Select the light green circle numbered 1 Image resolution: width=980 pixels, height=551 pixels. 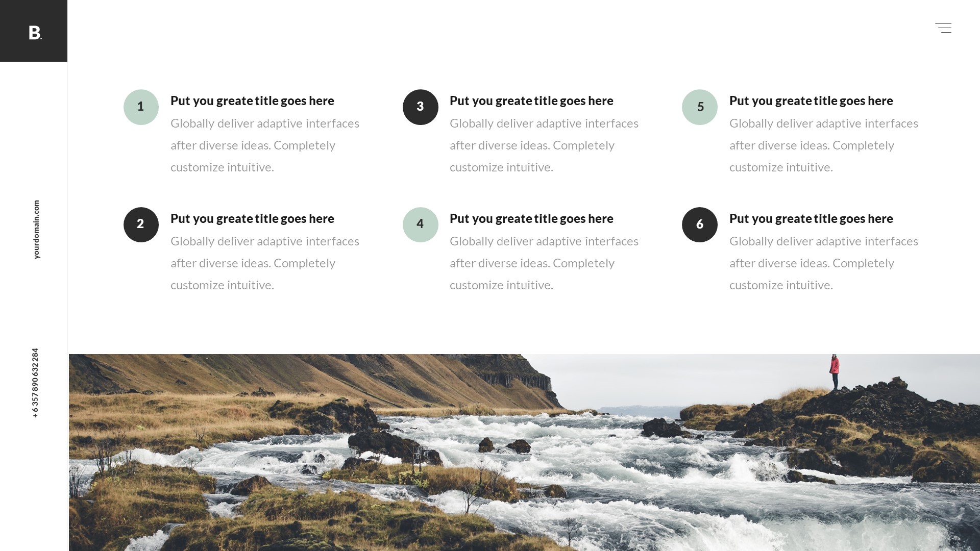[x=141, y=107]
